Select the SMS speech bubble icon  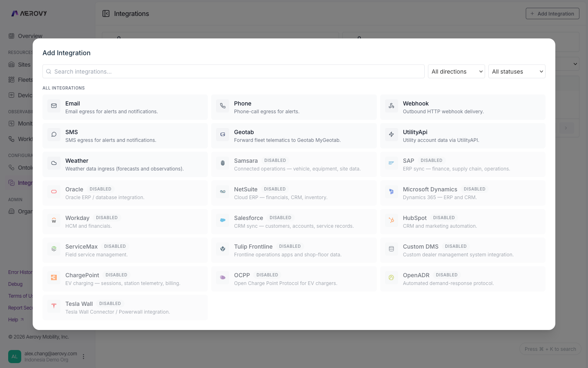click(54, 135)
